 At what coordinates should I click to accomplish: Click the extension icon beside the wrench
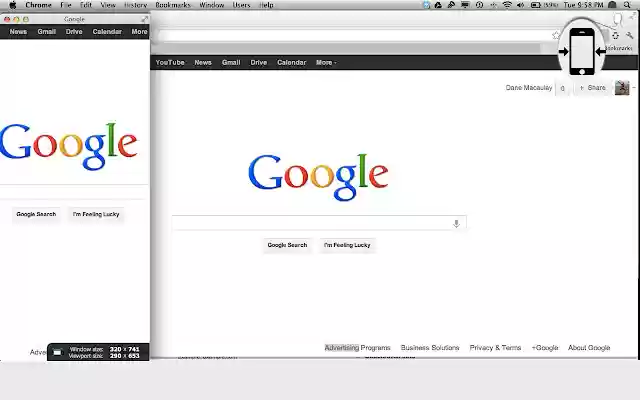tap(616, 36)
